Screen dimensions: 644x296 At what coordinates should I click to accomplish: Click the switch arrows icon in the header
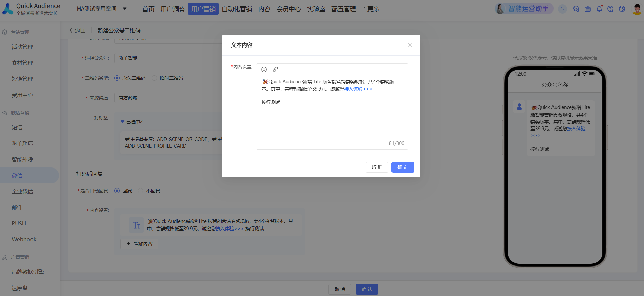[x=563, y=9]
